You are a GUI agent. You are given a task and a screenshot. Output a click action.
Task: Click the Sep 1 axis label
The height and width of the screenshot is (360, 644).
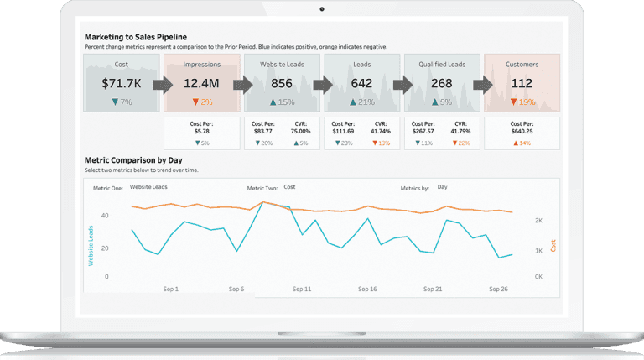pos(171,289)
